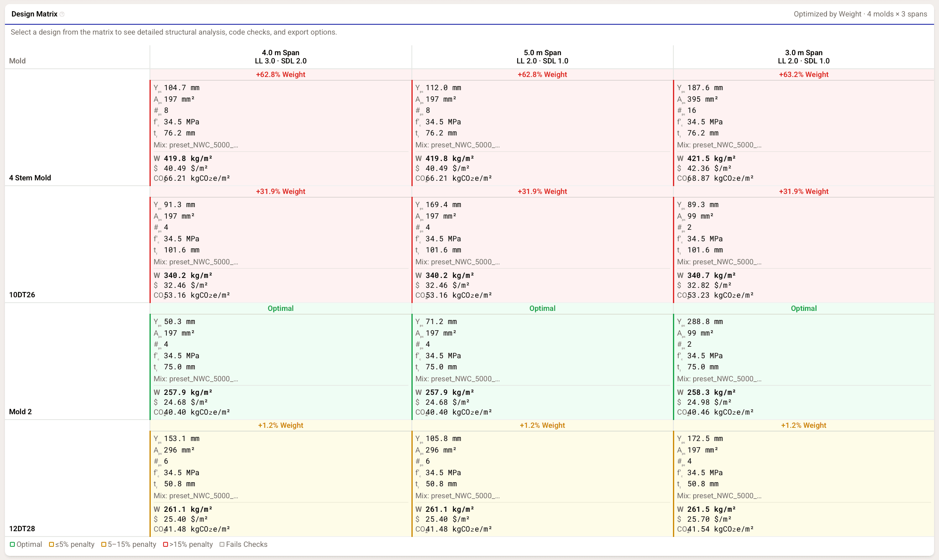The width and height of the screenshot is (939, 560).
Task: Toggle the Fails Checks legend filter
Action: (x=243, y=544)
